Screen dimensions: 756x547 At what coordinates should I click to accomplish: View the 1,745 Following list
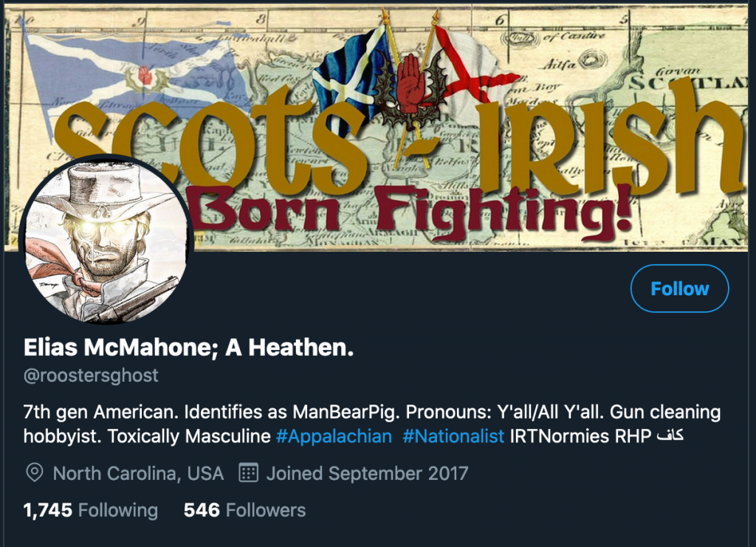(x=91, y=510)
